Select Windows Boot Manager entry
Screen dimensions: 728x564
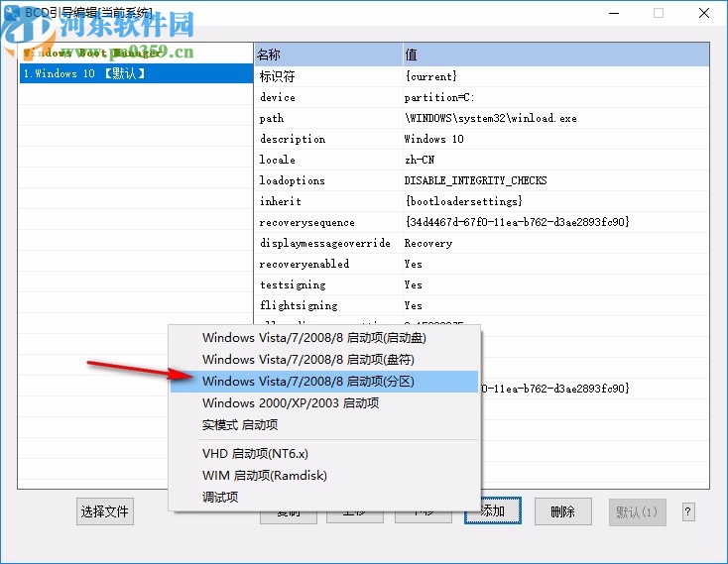[x=136, y=54]
